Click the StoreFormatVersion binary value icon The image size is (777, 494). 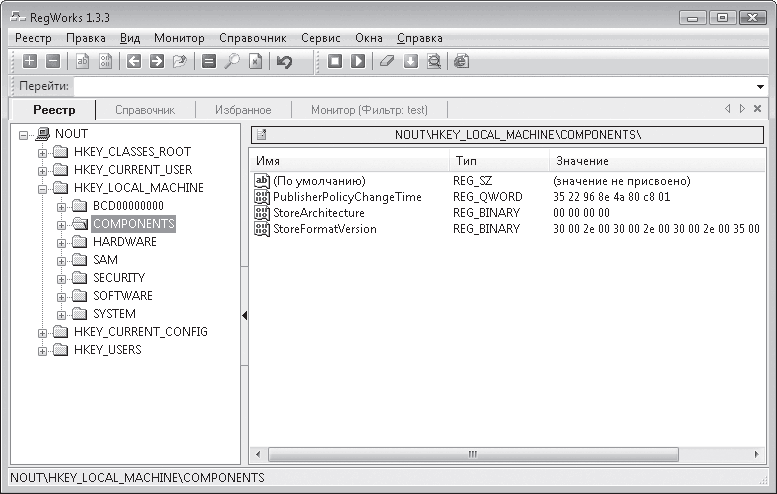(x=262, y=228)
